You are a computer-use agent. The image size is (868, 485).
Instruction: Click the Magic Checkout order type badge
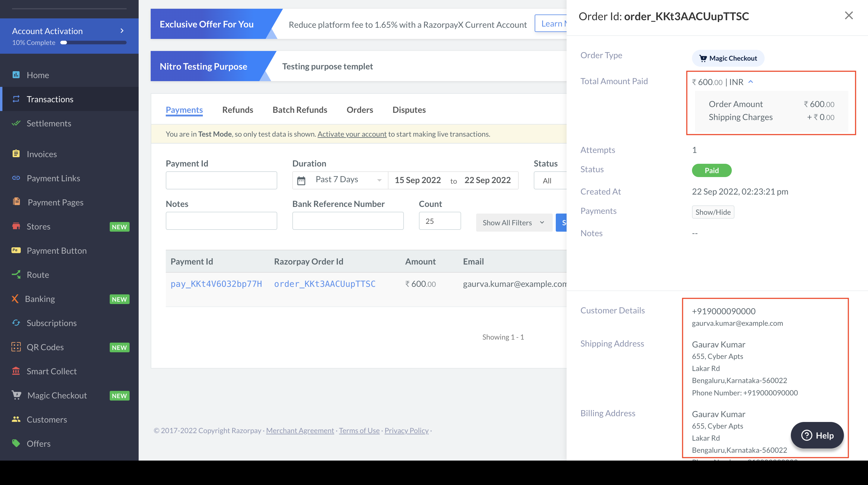(x=728, y=58)
